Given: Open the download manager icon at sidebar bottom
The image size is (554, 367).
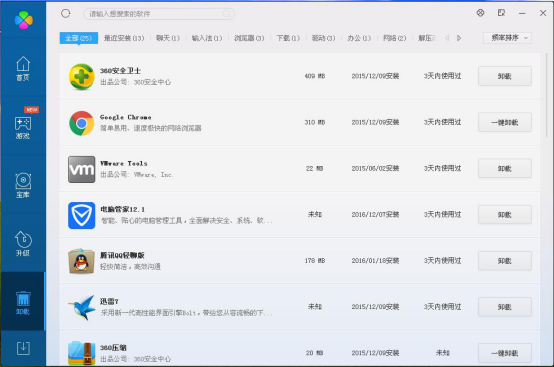Looking at the screenshot, I should [23, 348].
